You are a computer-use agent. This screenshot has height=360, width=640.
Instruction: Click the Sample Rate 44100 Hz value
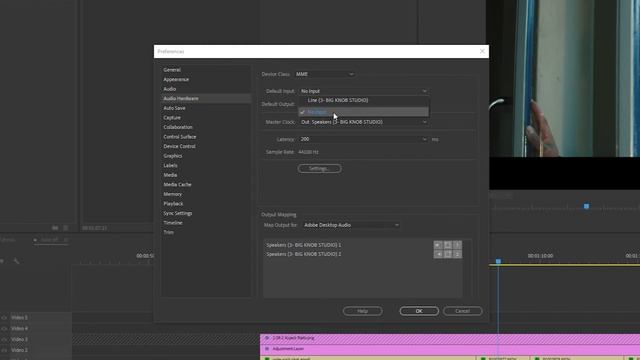309,152
